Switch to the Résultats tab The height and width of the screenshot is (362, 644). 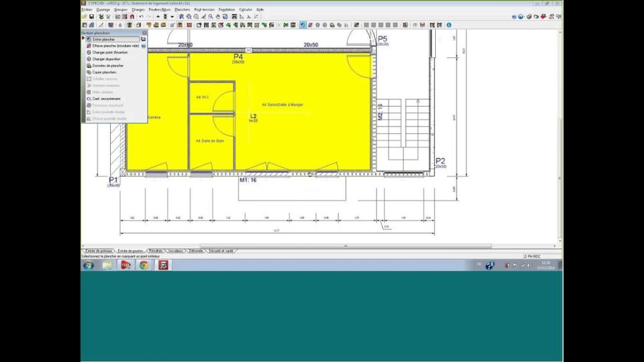[x=156, y=251]
